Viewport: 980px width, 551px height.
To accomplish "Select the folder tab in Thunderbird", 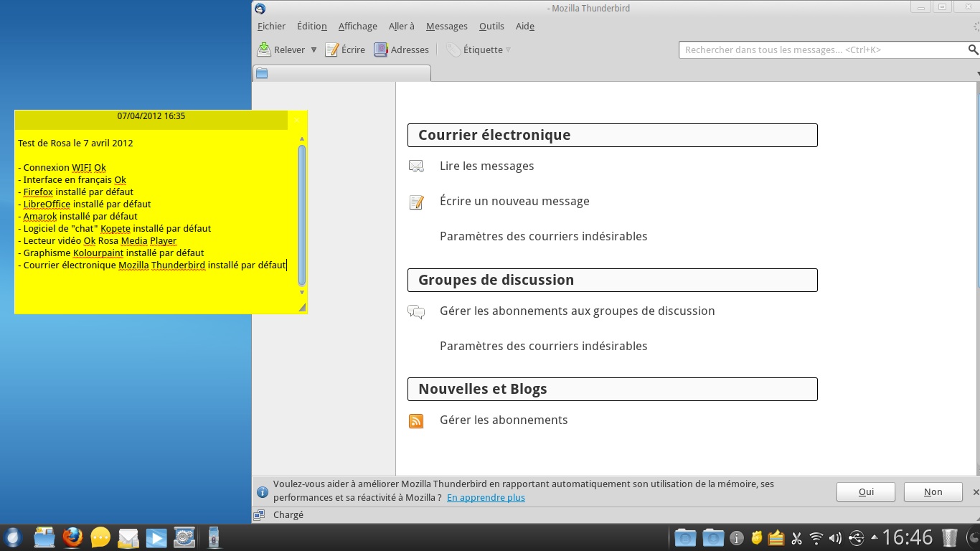I will click(341, 72).
